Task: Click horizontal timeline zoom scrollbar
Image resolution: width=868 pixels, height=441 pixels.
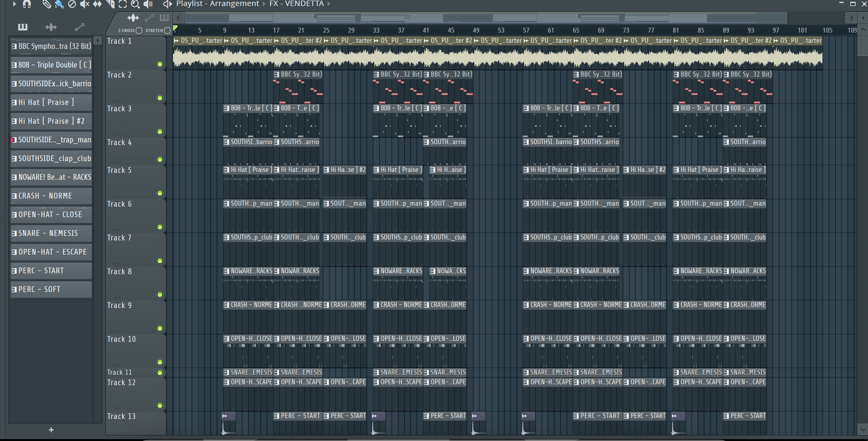Action: pos(485,17)
